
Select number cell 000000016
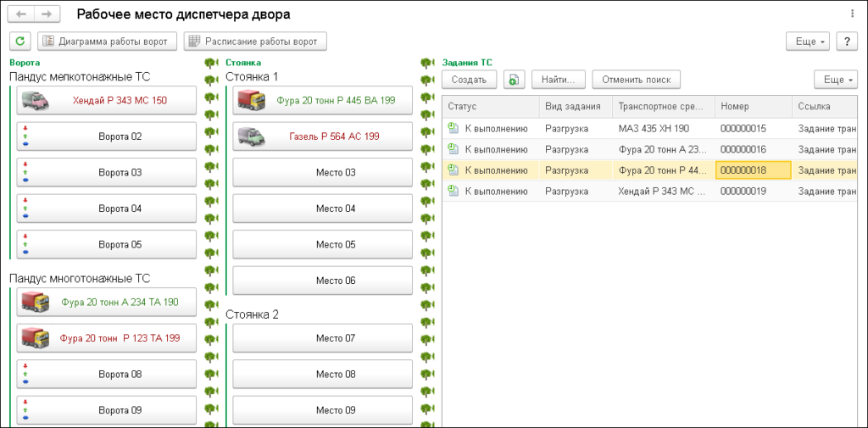click(x=753, y=149)
